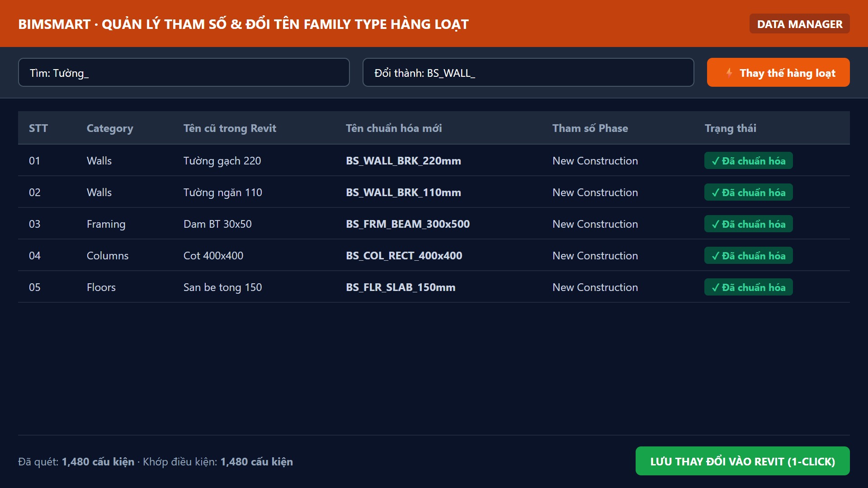Select the old name 'Dam BT 30x50'
This screenshot has width=868, height=488.
tap(217, 224)
